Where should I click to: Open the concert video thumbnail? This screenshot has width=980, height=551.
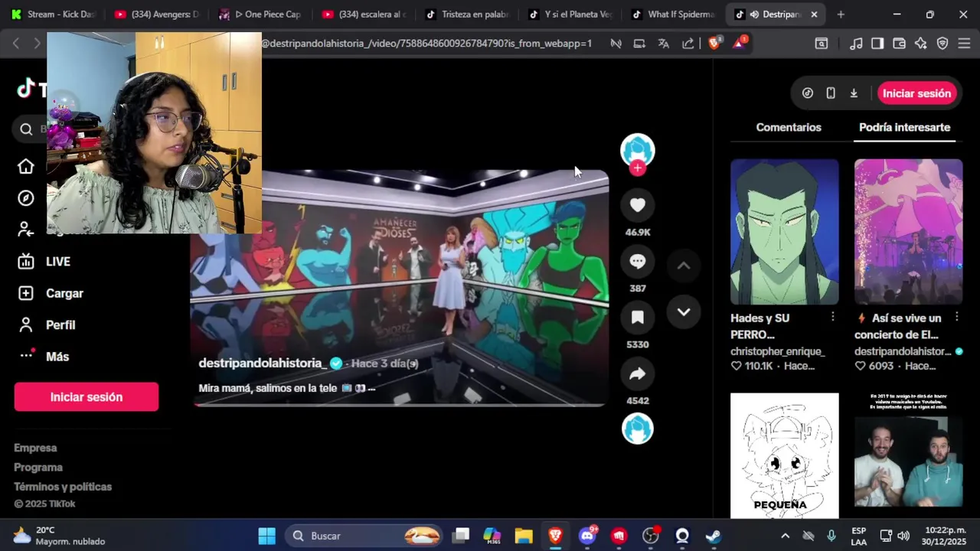908,232
